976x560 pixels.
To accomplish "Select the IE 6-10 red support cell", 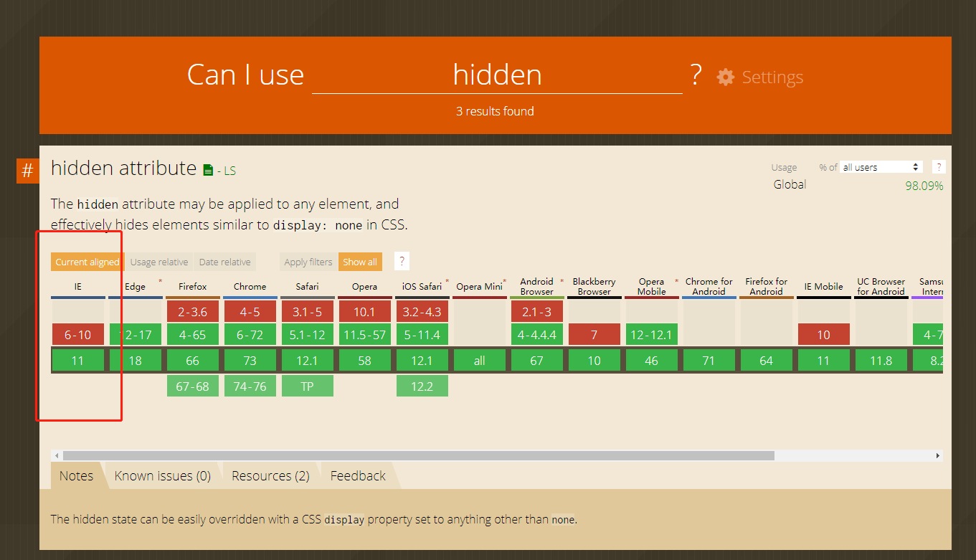I will pos(78,335).
